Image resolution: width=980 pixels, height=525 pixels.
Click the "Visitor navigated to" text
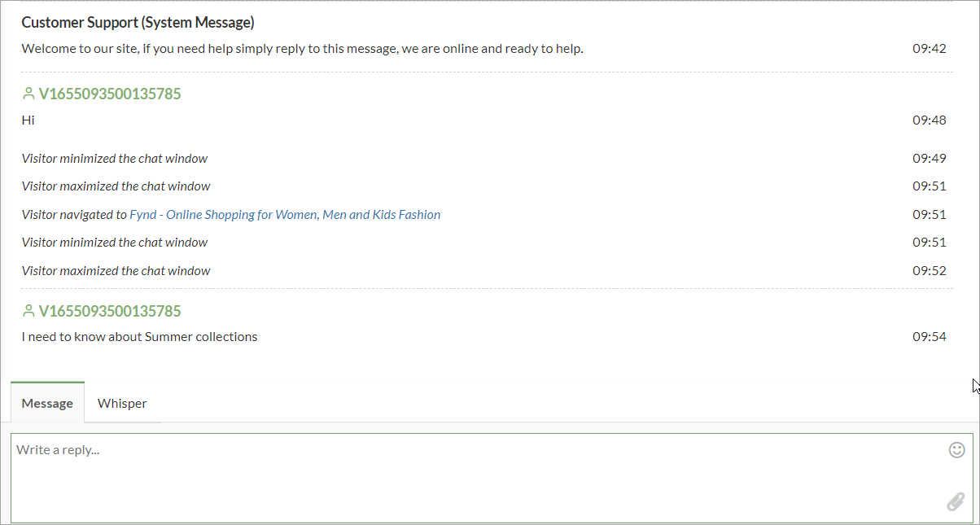tap(74, 215)
